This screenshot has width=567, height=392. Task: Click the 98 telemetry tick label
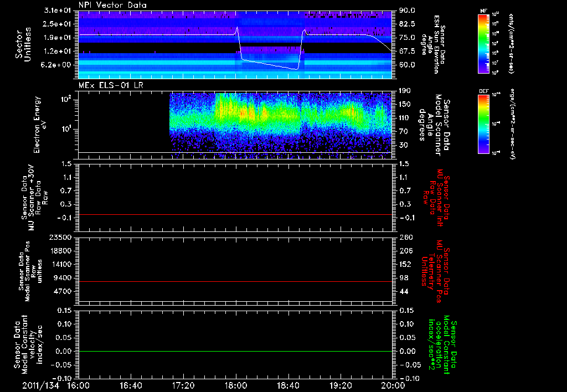(404, 278)
